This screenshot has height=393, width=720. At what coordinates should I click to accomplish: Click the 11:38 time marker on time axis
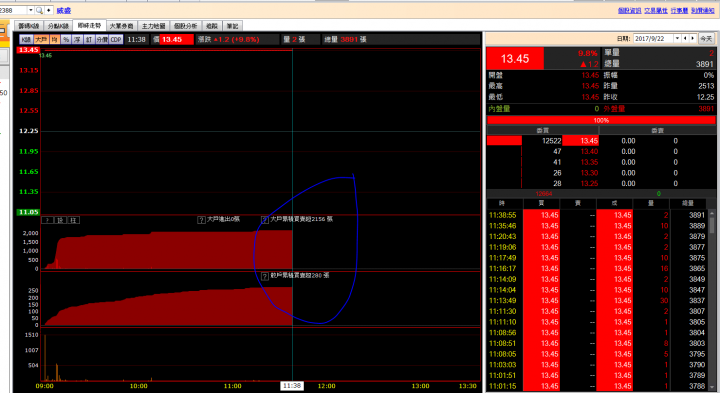(292, 386)
